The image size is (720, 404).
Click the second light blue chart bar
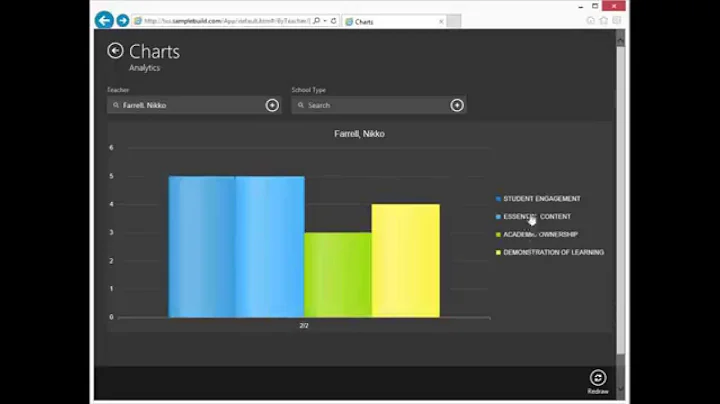pos(270,247)
